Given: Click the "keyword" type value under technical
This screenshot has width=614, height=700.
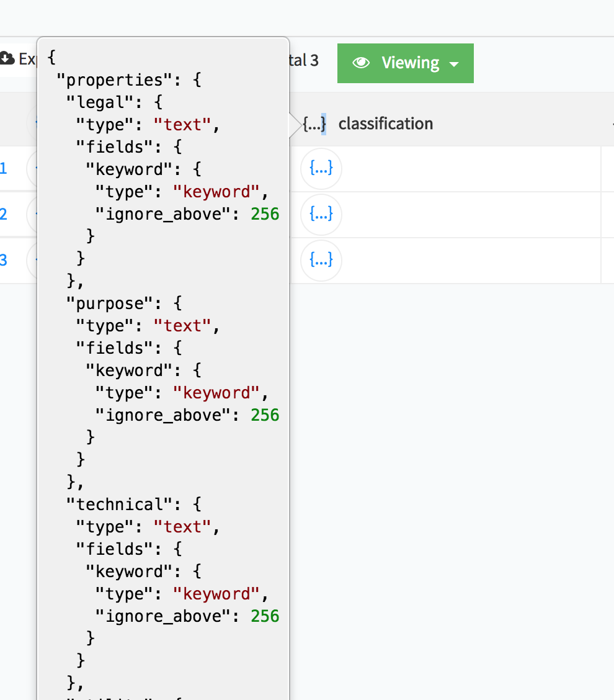Looking at the screenshot, I should pos(216,594).
